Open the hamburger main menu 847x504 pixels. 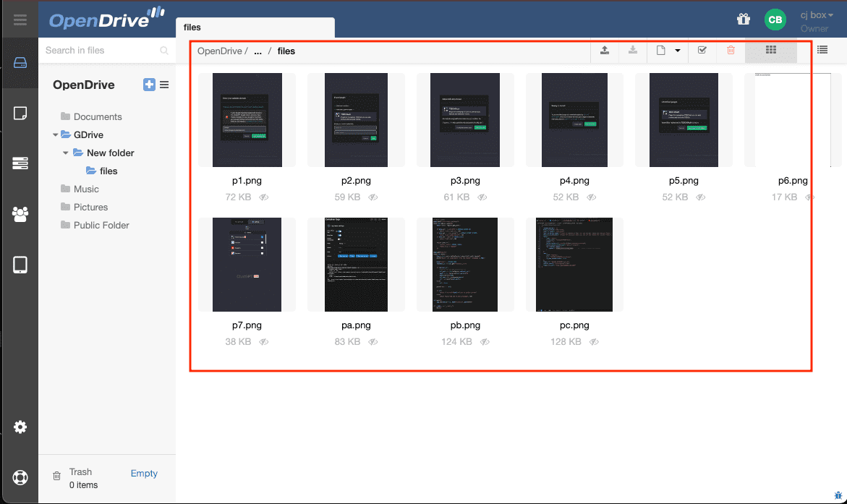point(20,20)
